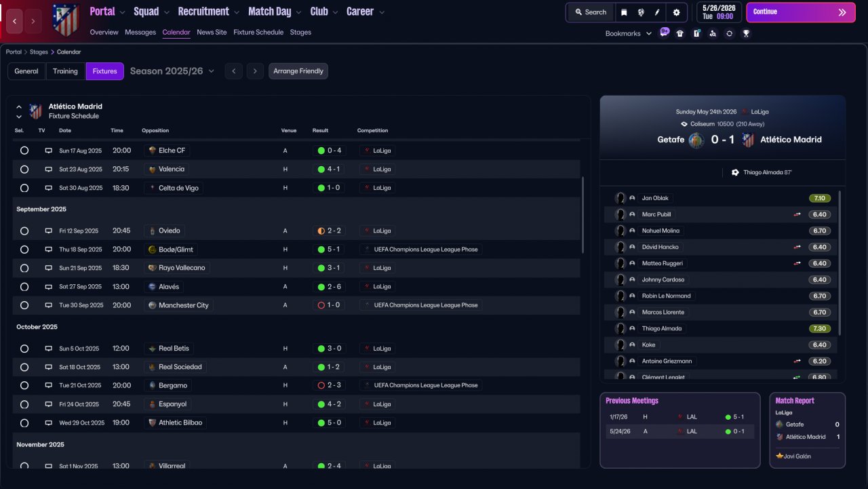Click the tactics board icon in bookmarks bar

click(696, 33)
